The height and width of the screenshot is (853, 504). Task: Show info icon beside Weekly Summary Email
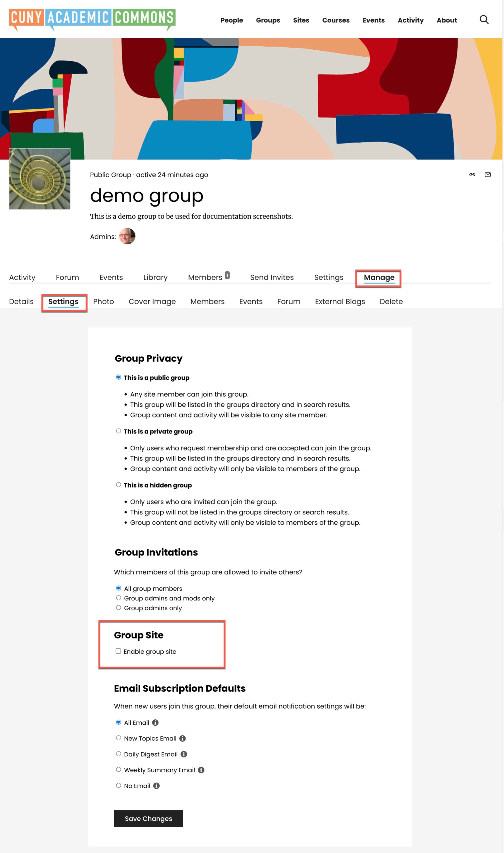coord(201,770)
